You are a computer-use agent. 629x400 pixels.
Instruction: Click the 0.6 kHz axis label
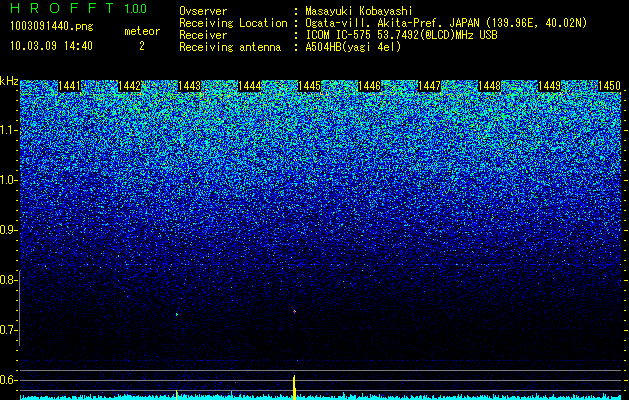click(7, 380)
